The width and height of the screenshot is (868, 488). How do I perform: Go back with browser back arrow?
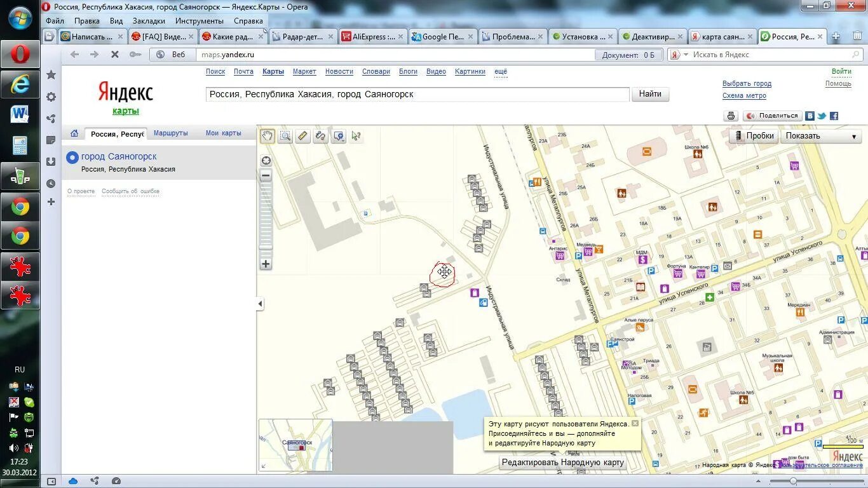click(x=74, y=55)
